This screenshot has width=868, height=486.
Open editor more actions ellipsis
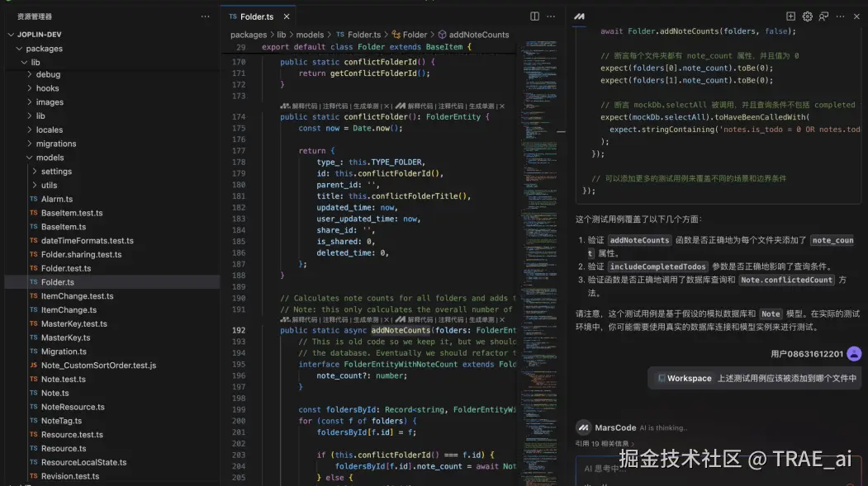[x=551, y=17]
